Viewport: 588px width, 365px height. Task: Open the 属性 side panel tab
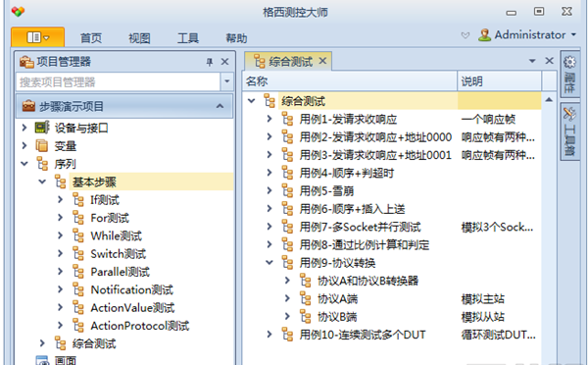pos(569,76)
